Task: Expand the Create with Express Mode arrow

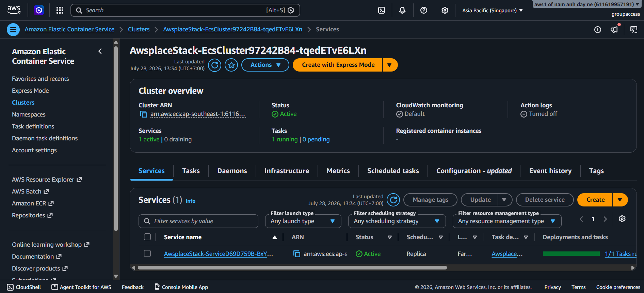Action: [390, 65]
